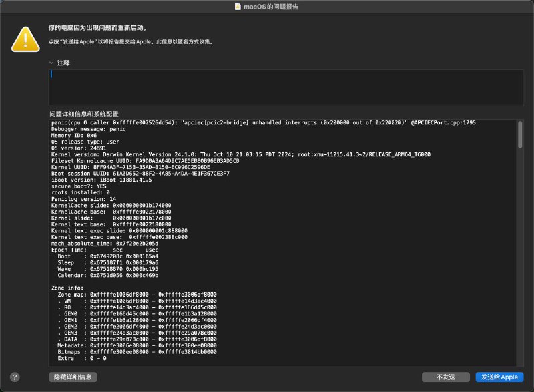Click the report details vertical scrollbar

(520, 134)
